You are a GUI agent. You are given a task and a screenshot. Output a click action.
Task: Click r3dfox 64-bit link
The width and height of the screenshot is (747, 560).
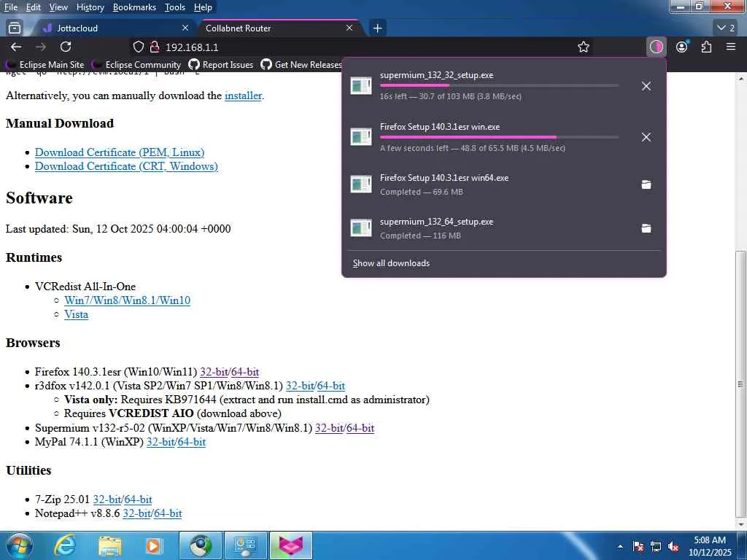pos(330,386)
